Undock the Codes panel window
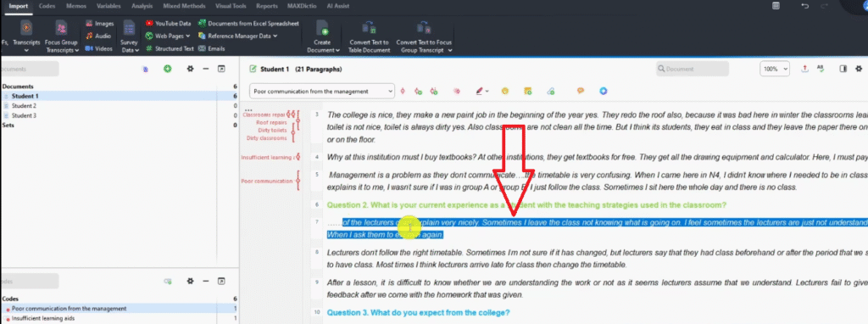This screenshot has height=324, width=868. (221, 281)
